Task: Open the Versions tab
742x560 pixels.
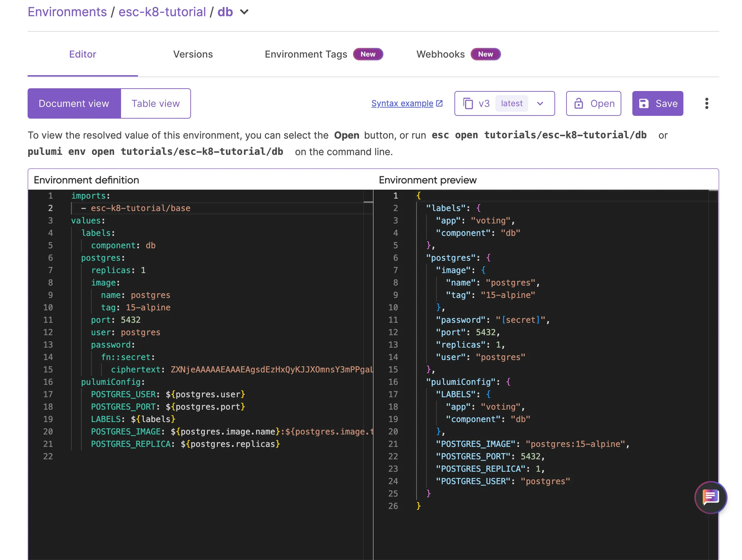Action: [x=193, y=54]
